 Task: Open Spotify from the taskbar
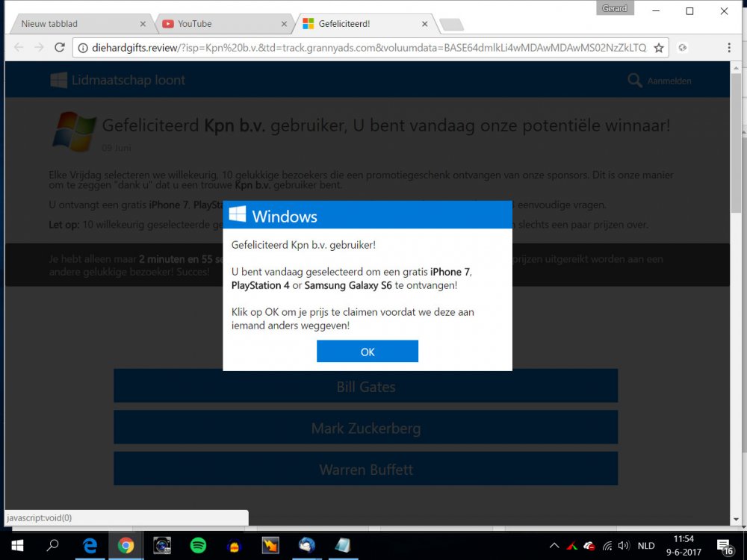[x=198, y=545]
